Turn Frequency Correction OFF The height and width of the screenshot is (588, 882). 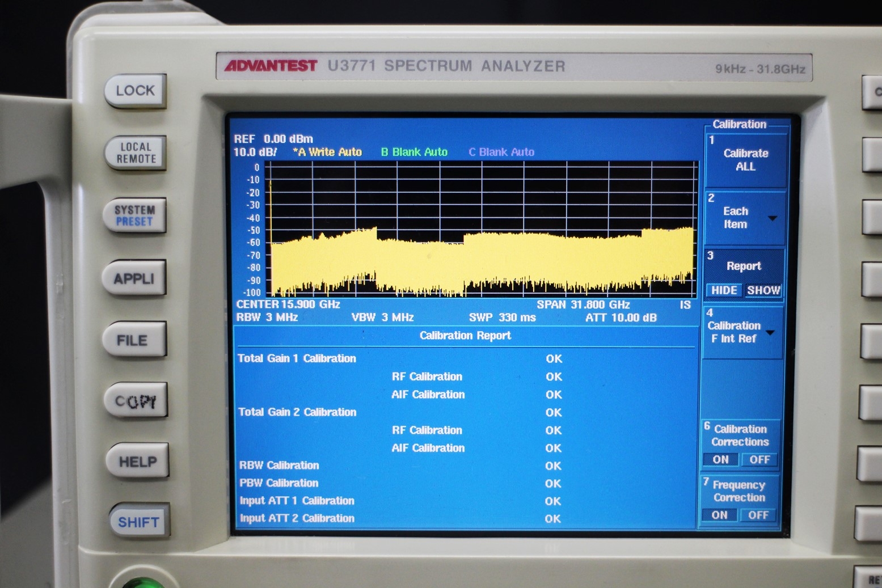[x=758, y=515]
